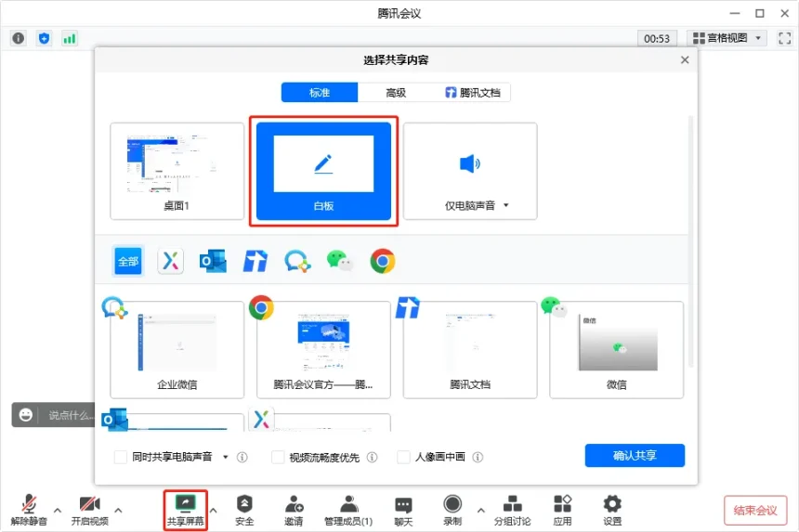Enable 同时共享电脑声音 checkbox

coord(121,457)
